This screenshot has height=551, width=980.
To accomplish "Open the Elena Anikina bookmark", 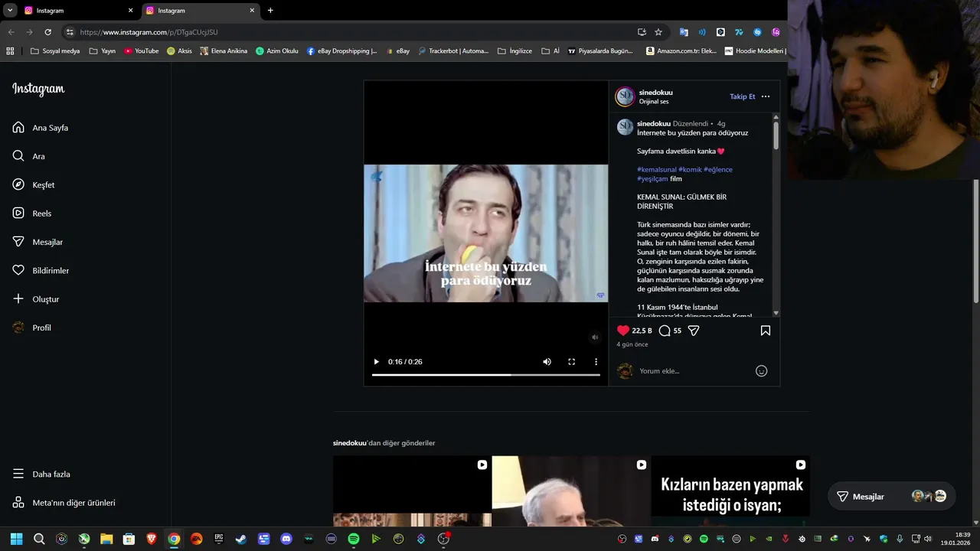I will tap(224, 51).
